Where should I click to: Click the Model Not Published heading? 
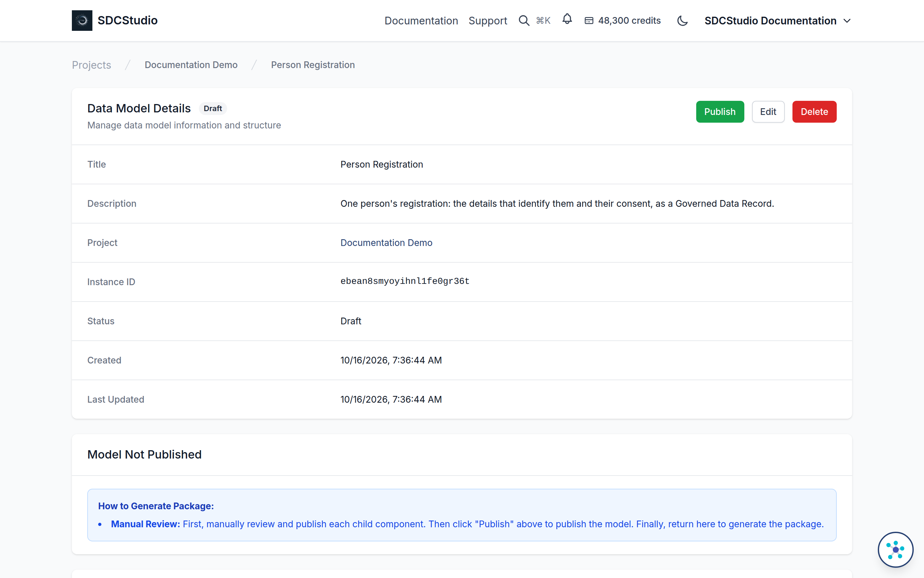tap(144, 454)
